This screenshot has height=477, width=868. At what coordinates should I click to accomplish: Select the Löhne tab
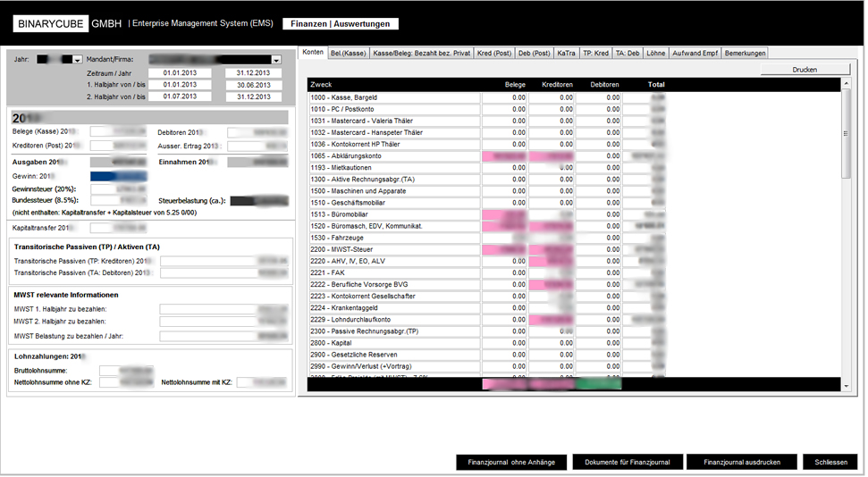(x=655, y=53)
